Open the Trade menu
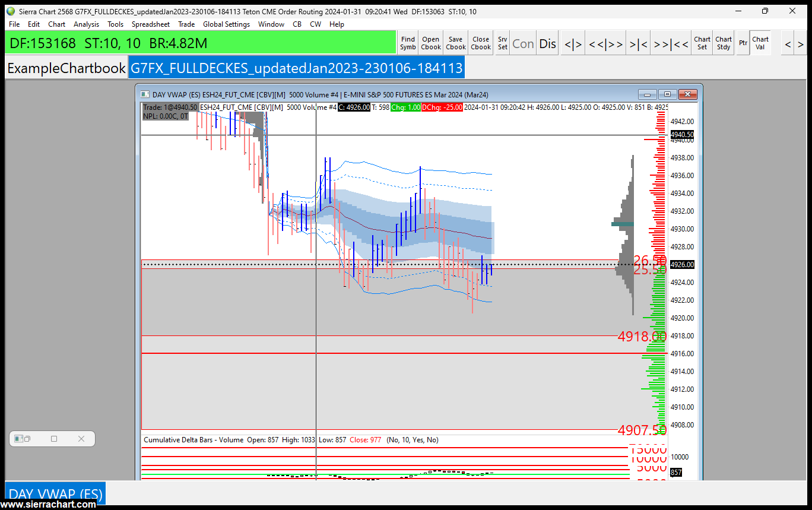 tap(186, 24)
